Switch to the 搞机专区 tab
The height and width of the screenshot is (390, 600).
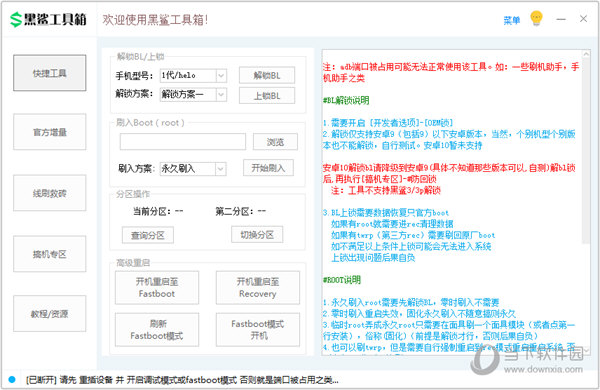click(x=50, y=254)
